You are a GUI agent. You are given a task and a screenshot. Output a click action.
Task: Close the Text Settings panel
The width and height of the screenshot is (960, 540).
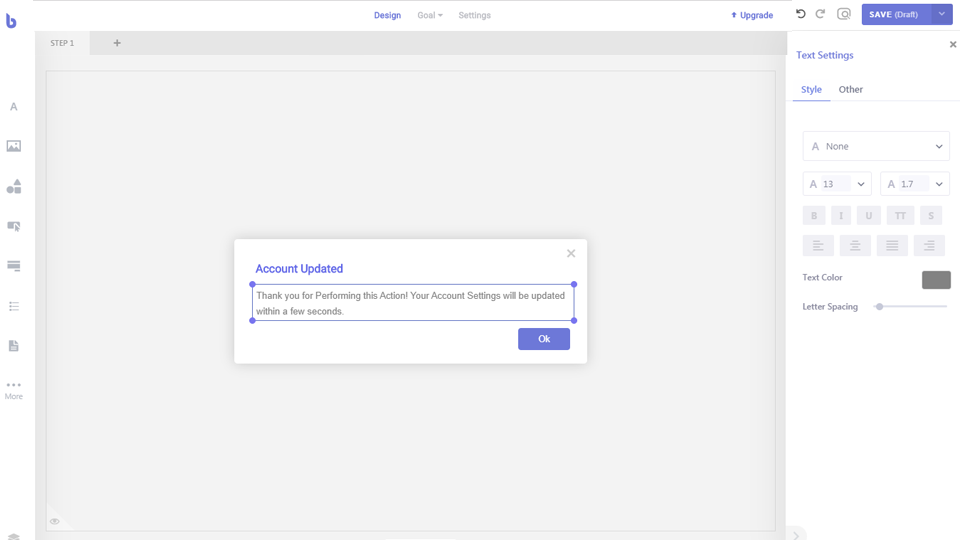953,44
